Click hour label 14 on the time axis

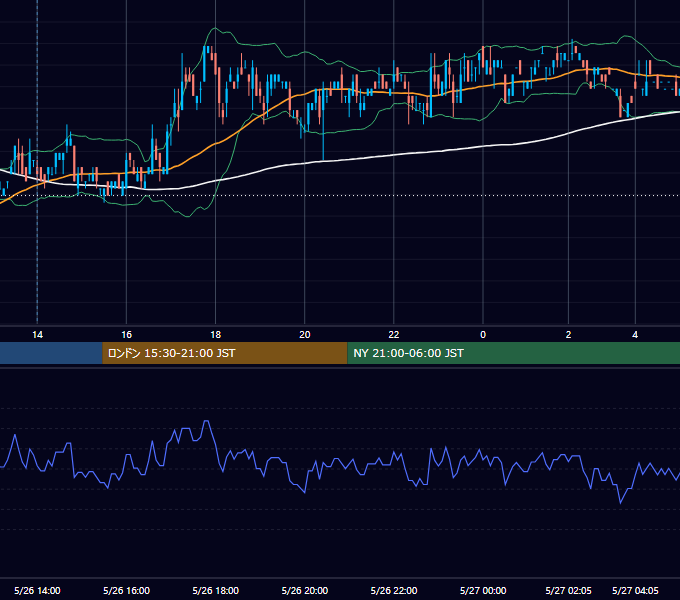[37, 335]
